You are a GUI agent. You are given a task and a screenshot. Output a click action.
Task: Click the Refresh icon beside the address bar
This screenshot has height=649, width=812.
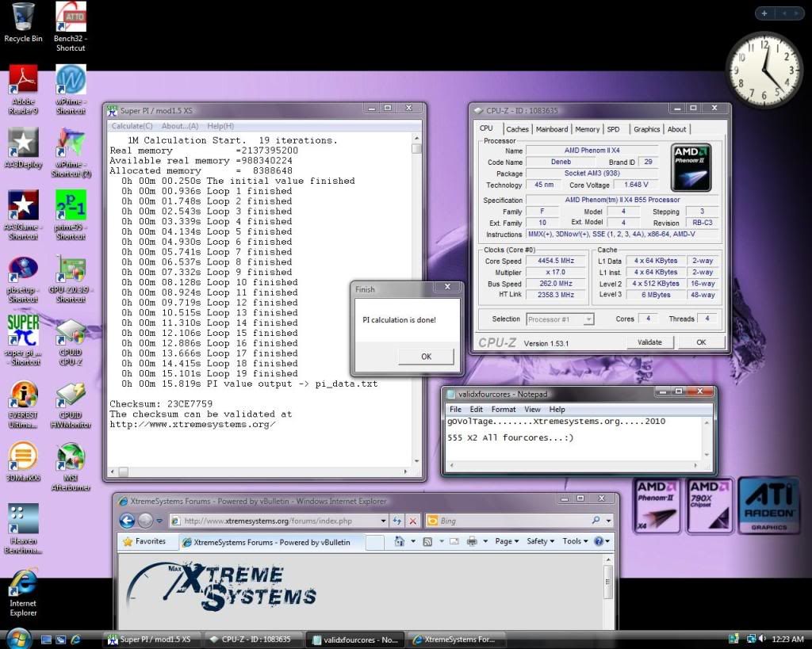click(x=396, y=521)
